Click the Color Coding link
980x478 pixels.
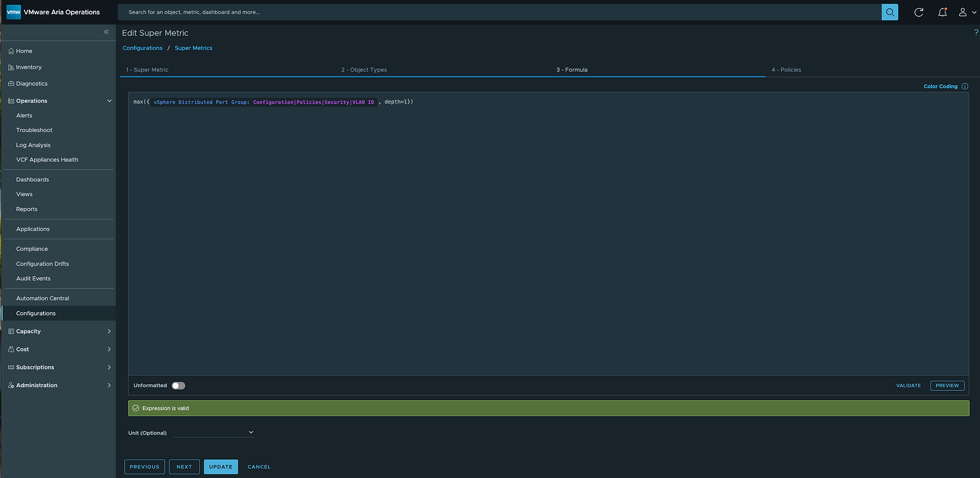tap(940, 86)
